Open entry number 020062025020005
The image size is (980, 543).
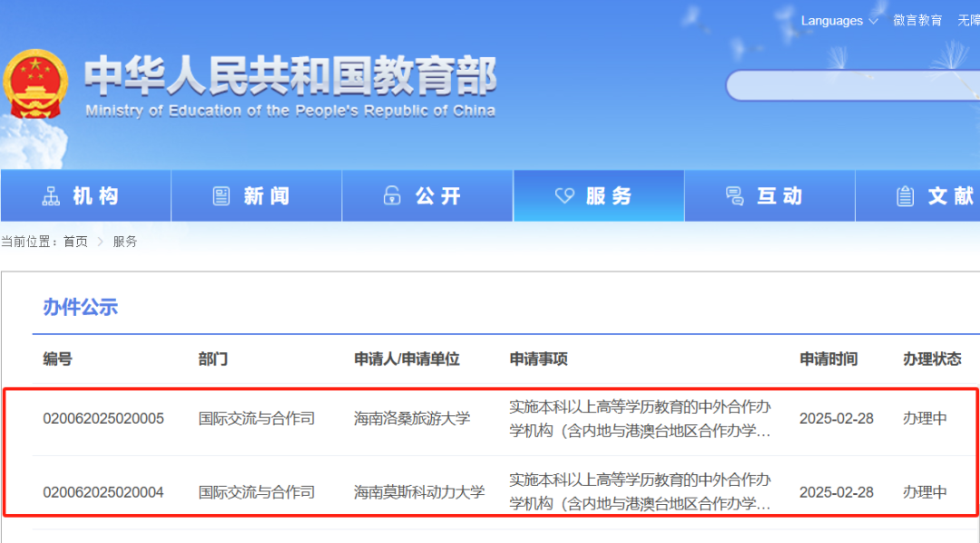coord(103,419)
